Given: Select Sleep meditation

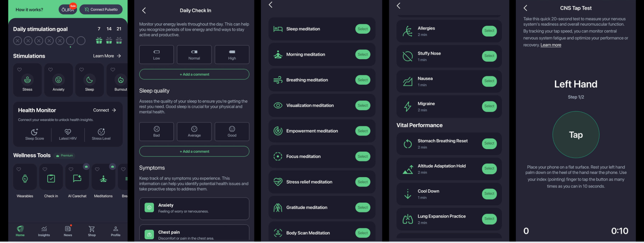Looking at the screenshot, I should 363,29.
